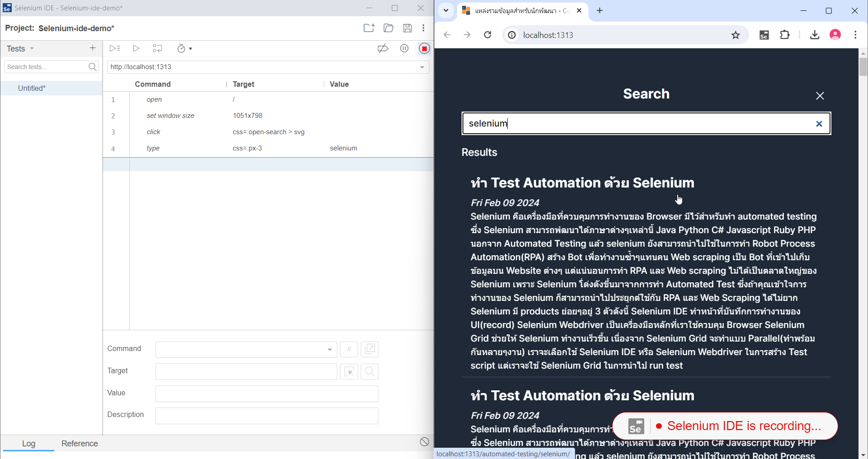Switch to the Reference tab
Viewport: 868px width, 459px height.
[x=80, y=444]
